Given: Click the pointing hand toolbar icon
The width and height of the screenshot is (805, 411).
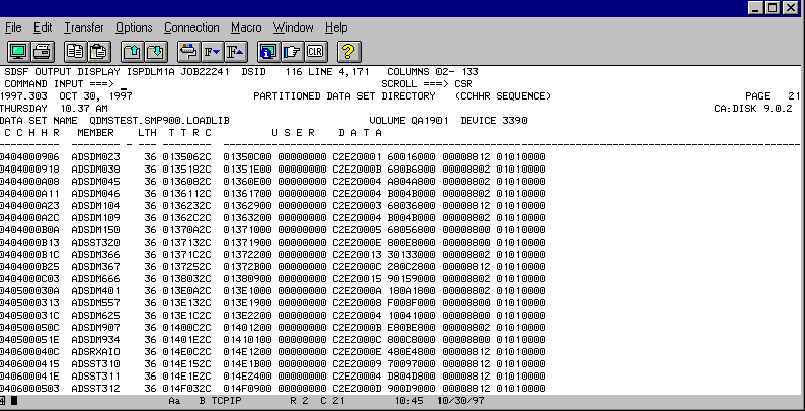Looking at the screenshot, I should (x=292, y=52).
